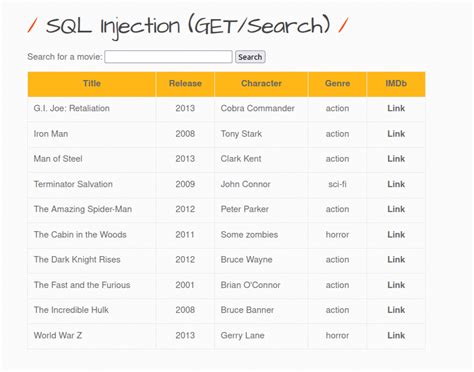474x372 pixels.
Task: Select the 'G.I. Joe: Retaliation' title cell
Action: [92, 108]
